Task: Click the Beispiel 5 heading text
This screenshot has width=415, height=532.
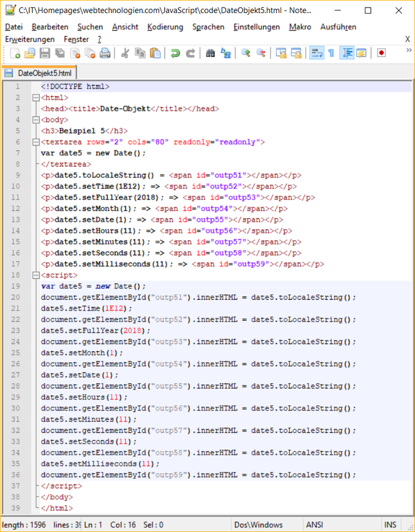Action: (82, 131)
